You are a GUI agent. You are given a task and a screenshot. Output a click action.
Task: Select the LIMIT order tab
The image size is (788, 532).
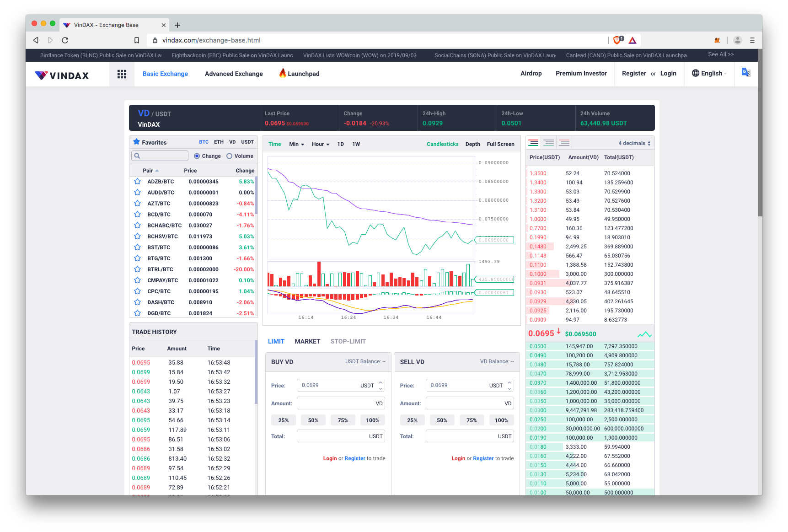coord(276,341)
